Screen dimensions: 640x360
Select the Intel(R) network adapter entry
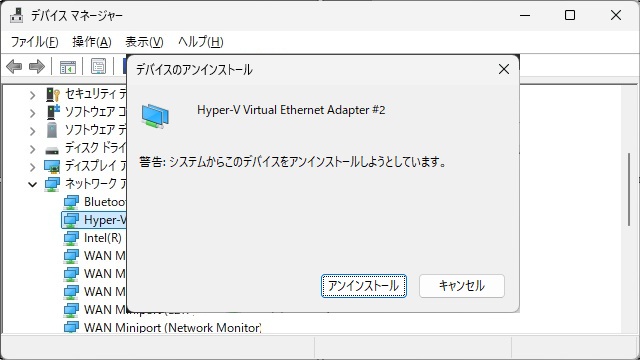pos(102,238)
